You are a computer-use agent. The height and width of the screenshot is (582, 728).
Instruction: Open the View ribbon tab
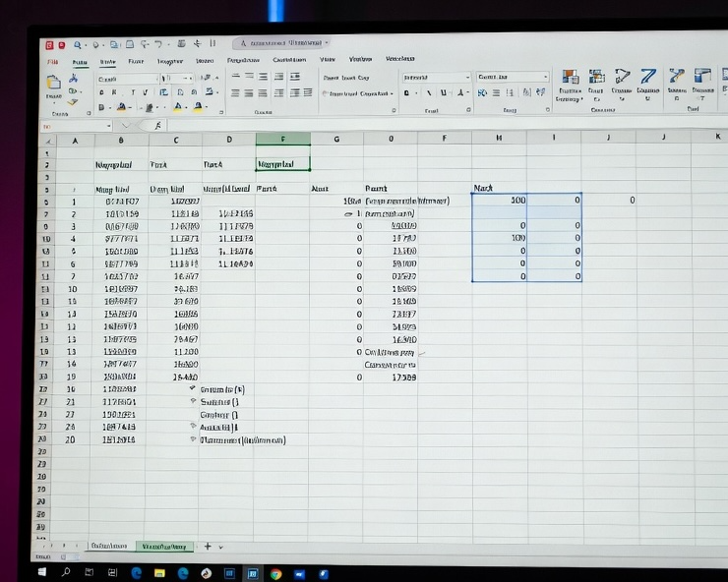click(328, 59)
